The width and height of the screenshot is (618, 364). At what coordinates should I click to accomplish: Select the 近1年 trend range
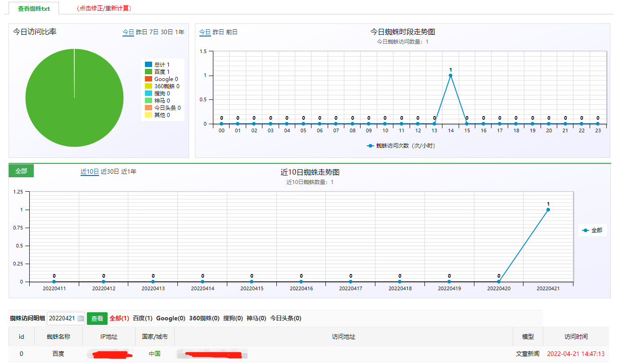click(129, 172)
